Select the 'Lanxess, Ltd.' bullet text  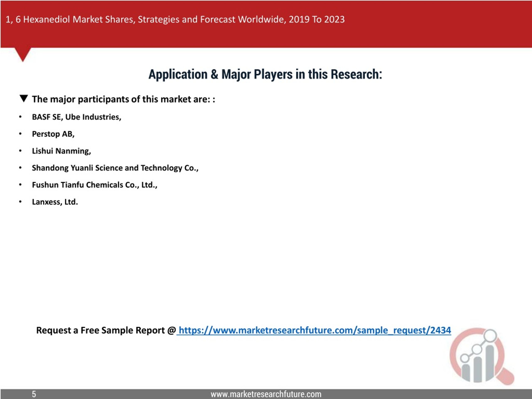[55, 202]
